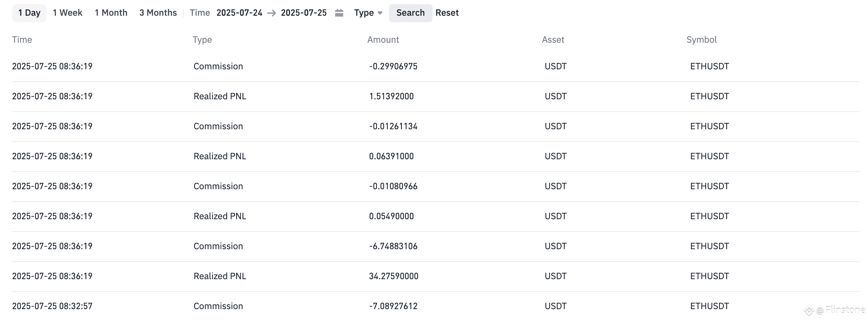Reset the transaction filters
The height and width of the screenshot is (320, 868).
pyautogui.click(x=447, y=13)
